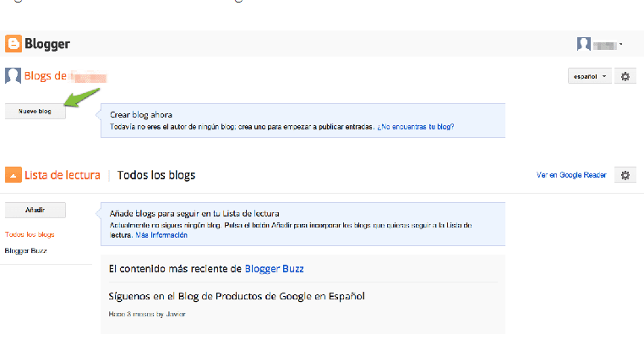
Task: Click the Crear blog ahora heading
Action: [x=141, y=115]
